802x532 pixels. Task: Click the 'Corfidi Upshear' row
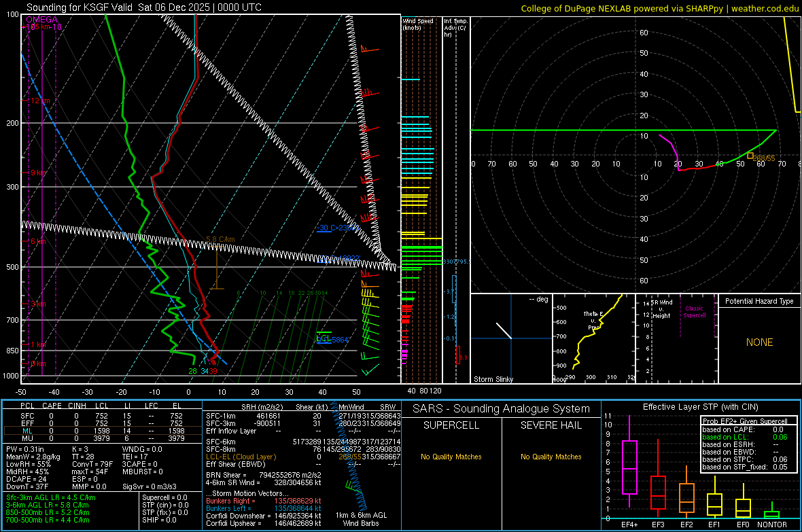click(x=264, y=523)
